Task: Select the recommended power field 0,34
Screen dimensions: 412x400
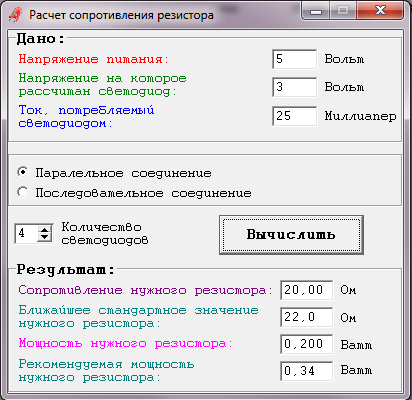Action: point(307,371)
